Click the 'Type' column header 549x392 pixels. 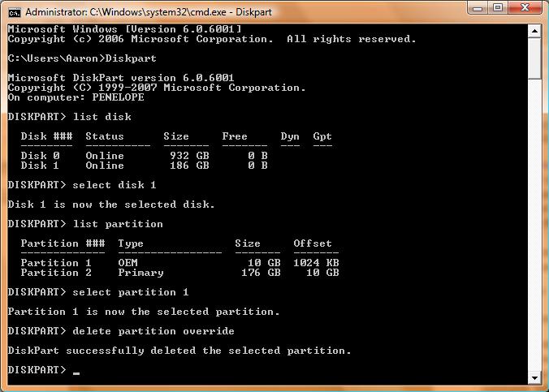click(x=131, y=243)
